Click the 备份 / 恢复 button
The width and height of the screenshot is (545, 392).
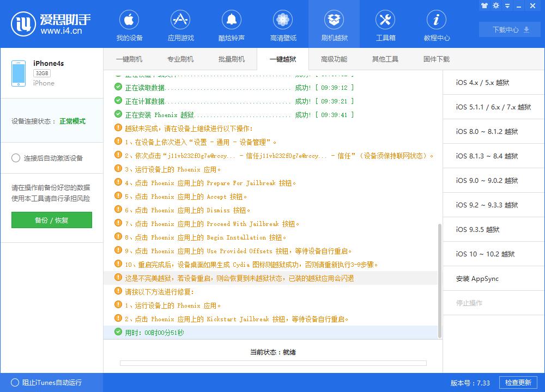pyautogui.click(x=51, y=220)
